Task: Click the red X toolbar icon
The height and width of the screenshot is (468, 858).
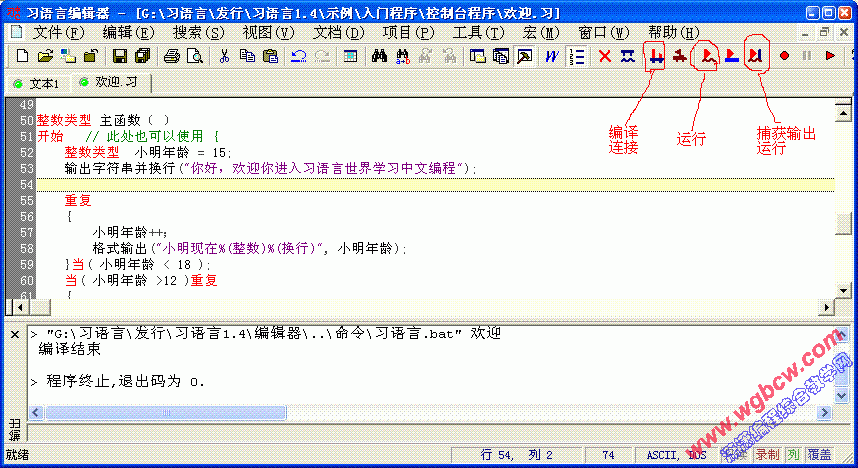Action: pyautogui.click(x=605, y=56)
